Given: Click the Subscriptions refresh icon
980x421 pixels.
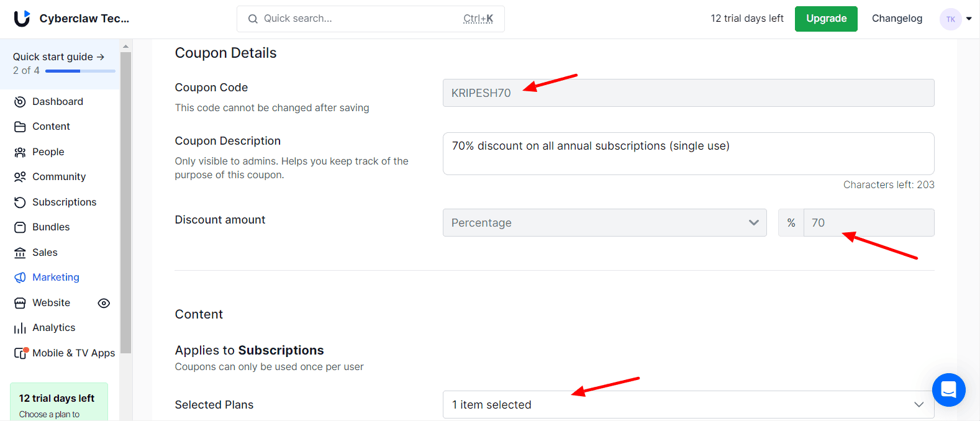Looking at the screenshot, I should coord(20,202).
